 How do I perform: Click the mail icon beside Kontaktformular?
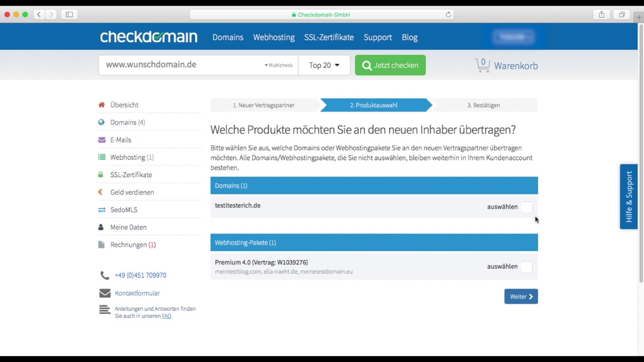pyautogui.click(x=105, y=293)
